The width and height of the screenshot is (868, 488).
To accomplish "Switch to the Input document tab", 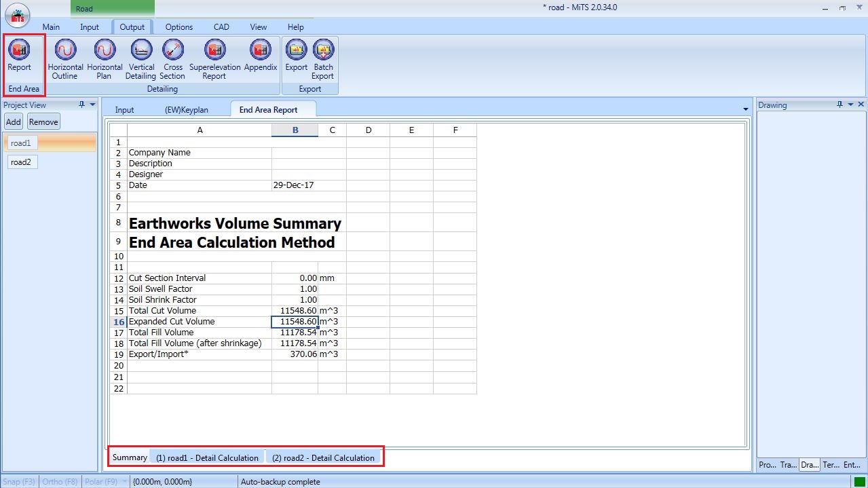I will [124, 109].
